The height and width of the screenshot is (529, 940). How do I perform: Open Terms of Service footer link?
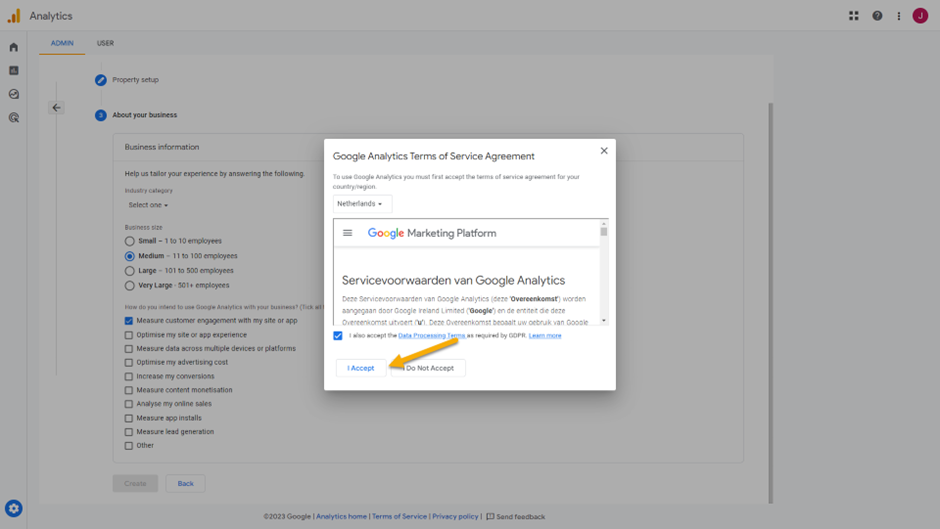point(399,516)
